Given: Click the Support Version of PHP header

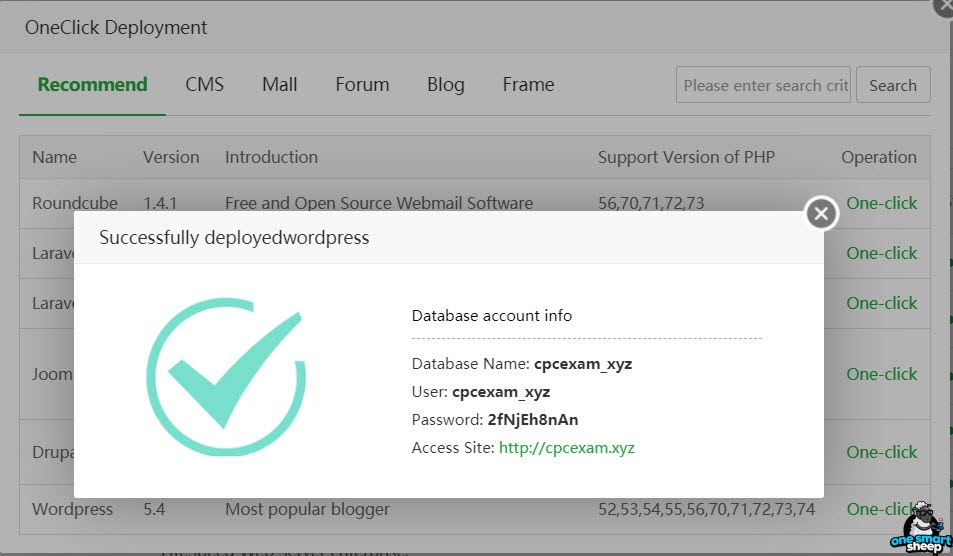Looking at the screenshot, I should pyautogui.click(x=686, y=157).
